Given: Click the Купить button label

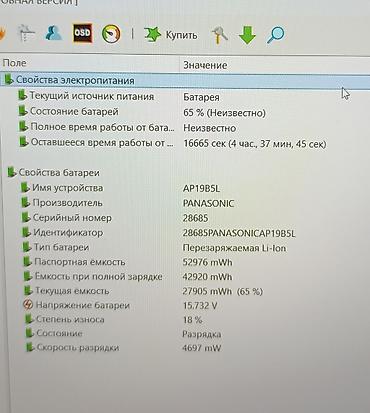Looking at the screenshot, I should [181, 35].
